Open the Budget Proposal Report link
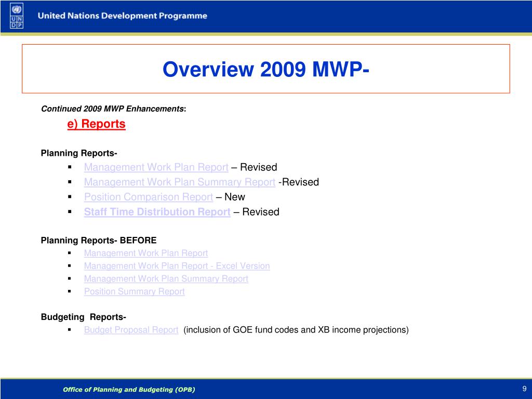 (x=131, y=330)
